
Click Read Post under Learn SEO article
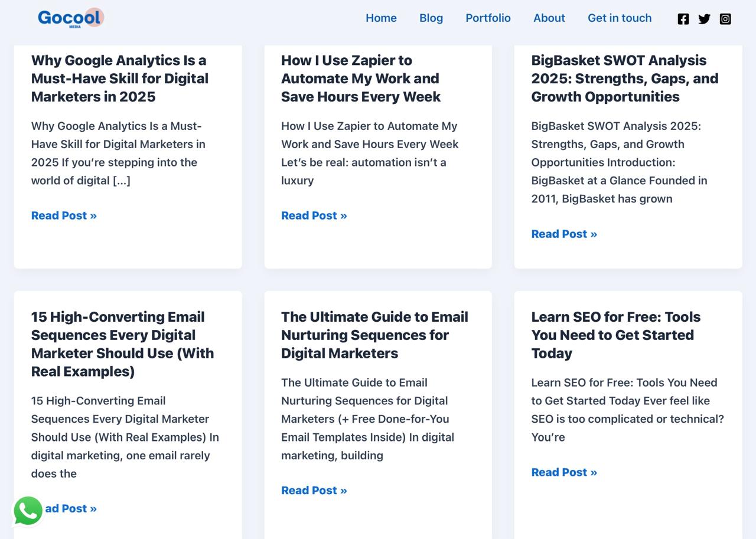(563, 472)
